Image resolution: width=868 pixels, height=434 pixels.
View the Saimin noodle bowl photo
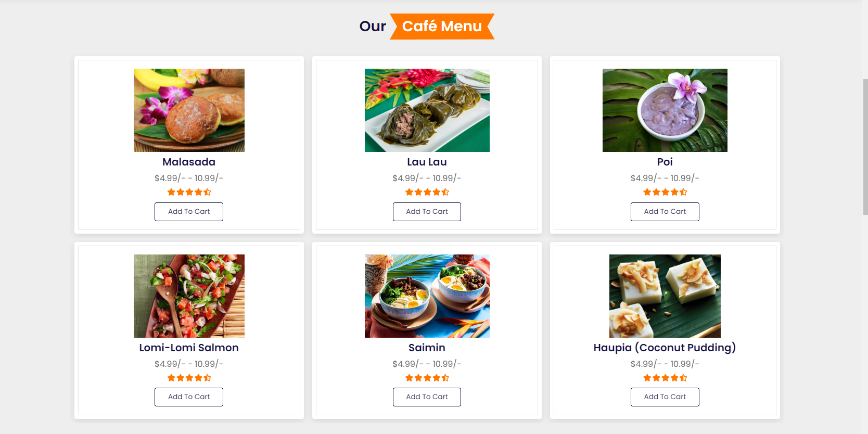tap(427, 296)
